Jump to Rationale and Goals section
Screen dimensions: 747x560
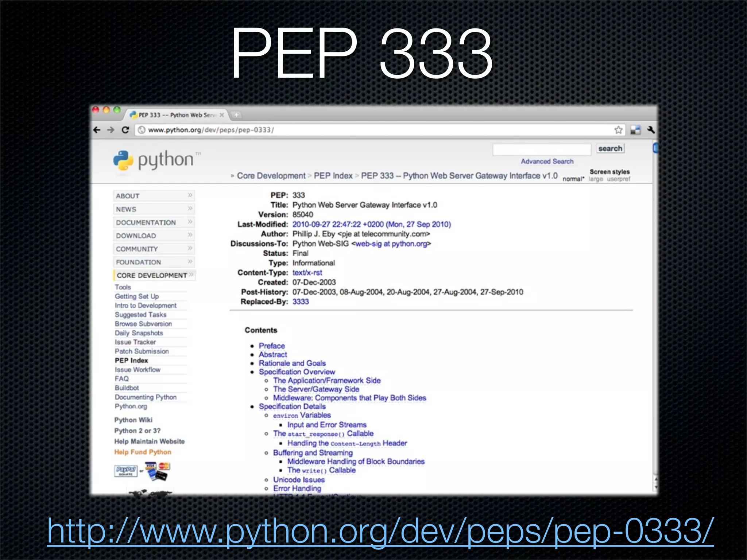pyautogui.click(x=292, y=363)
